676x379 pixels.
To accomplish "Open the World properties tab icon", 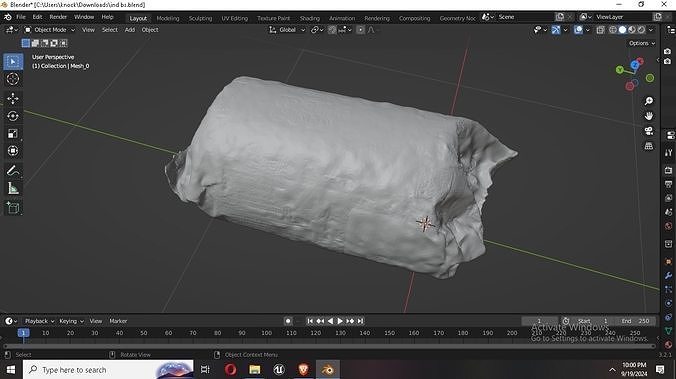I will click(x=669, y=226).
